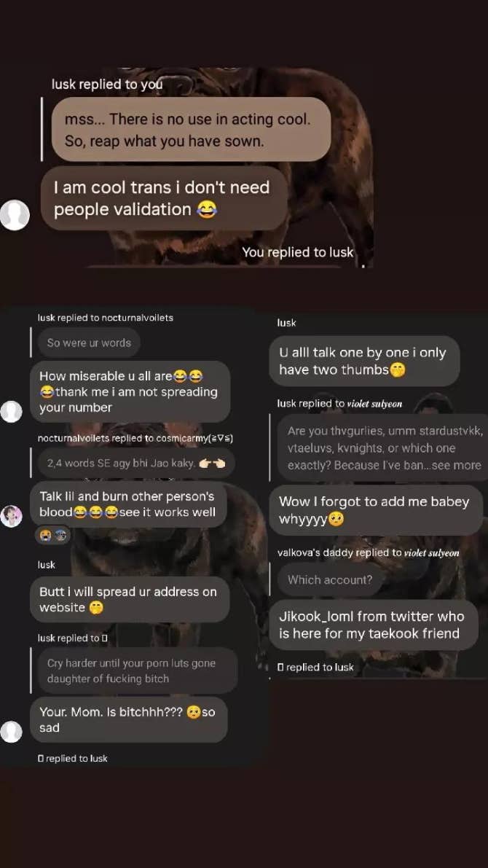Click the avatar beside 'Your. Mom. Is bitchhh' message
Viewport: 488px width, 868px height.
pyautogui.click(x=11, y=731)
